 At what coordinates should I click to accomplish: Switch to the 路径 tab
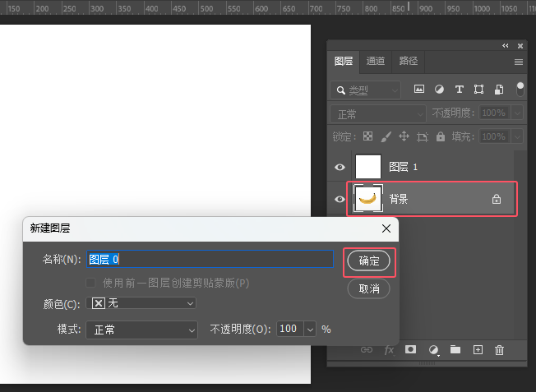pyautogui.click(x=408, y=61)
